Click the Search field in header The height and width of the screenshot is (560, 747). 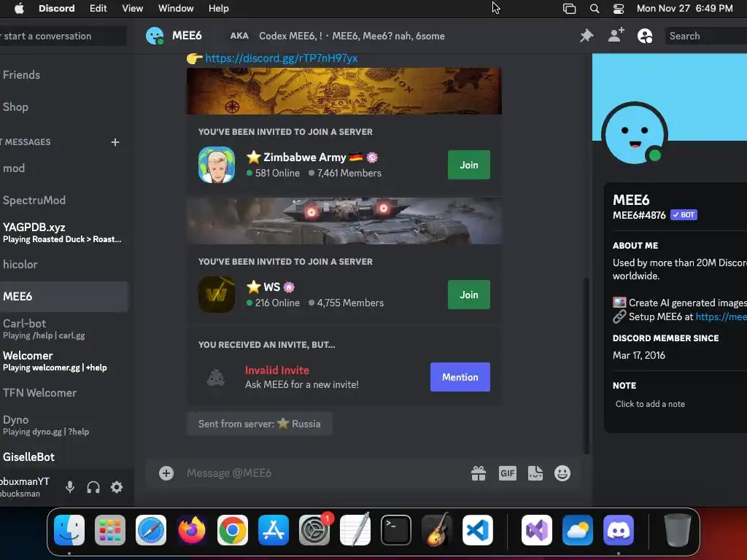(705, 36)
